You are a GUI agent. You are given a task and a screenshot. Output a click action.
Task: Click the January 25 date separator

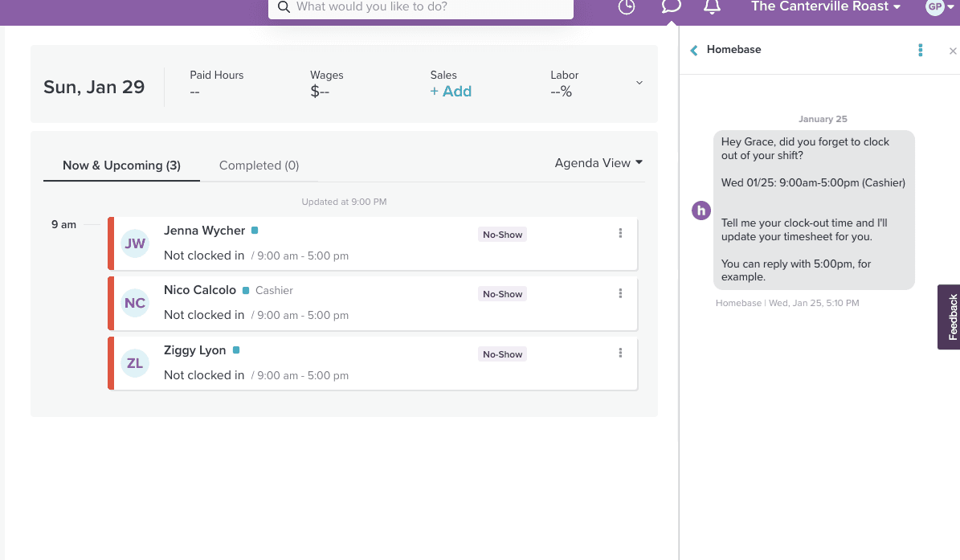[x=823, y=119]
